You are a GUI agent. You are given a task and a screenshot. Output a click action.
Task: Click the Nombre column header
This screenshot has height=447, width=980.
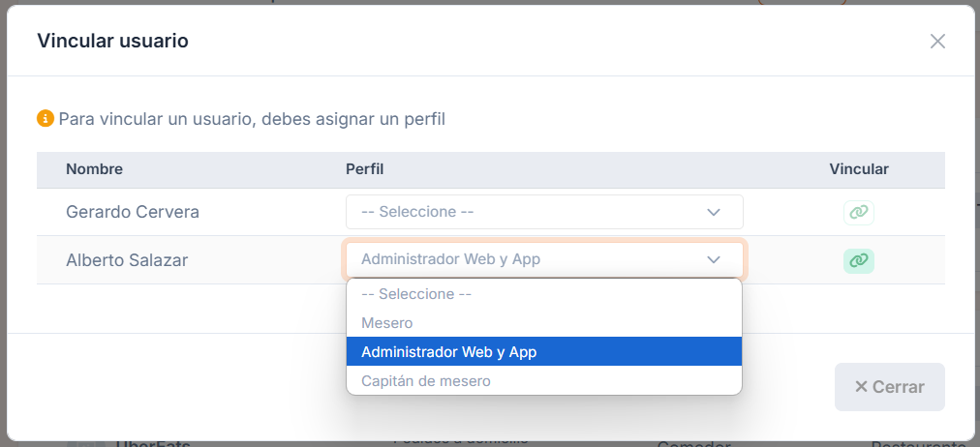click(x=94, y=169)
